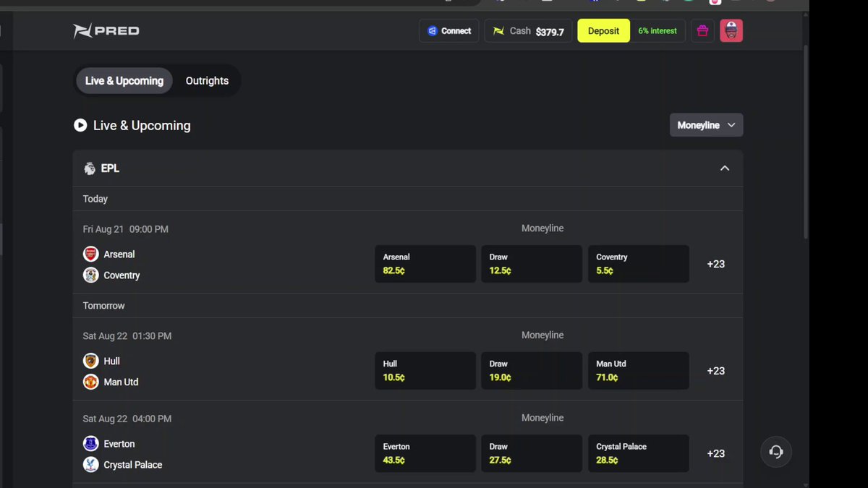
Task: Click the headset support chat icon
Action: (x=776, y=452)
